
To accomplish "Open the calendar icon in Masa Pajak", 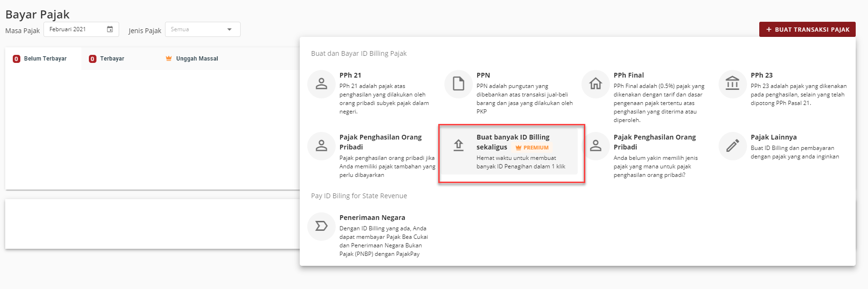I will [110, 29].
